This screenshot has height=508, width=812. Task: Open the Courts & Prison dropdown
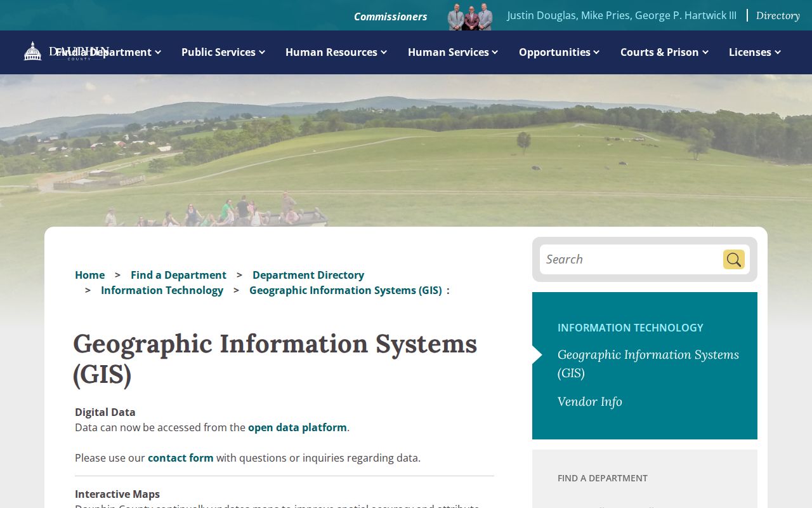(x=664, y=52)
